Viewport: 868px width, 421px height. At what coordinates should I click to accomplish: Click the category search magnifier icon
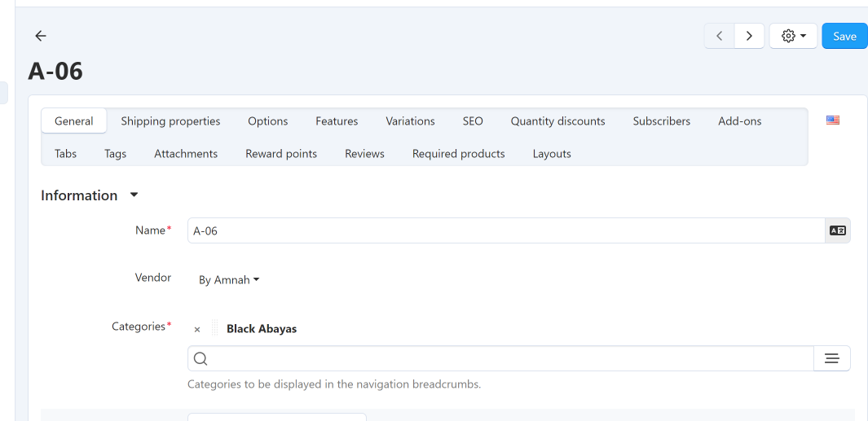[x=201, y=359]
